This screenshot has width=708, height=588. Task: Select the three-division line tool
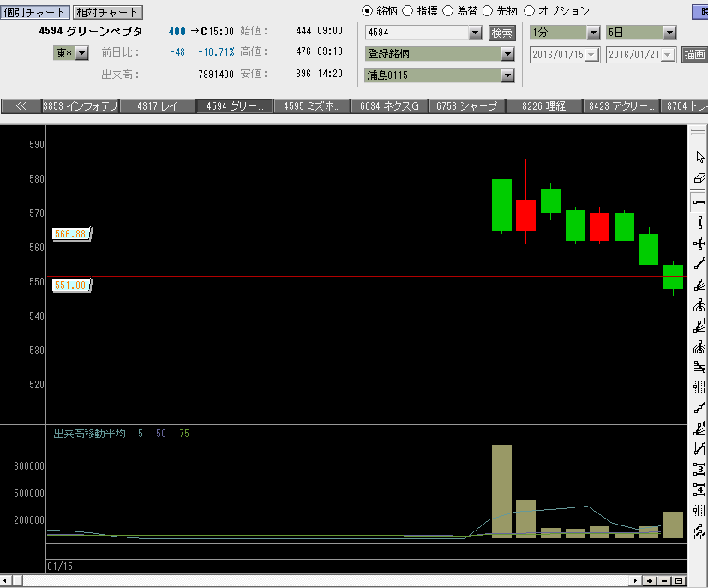tap(699, 469)
